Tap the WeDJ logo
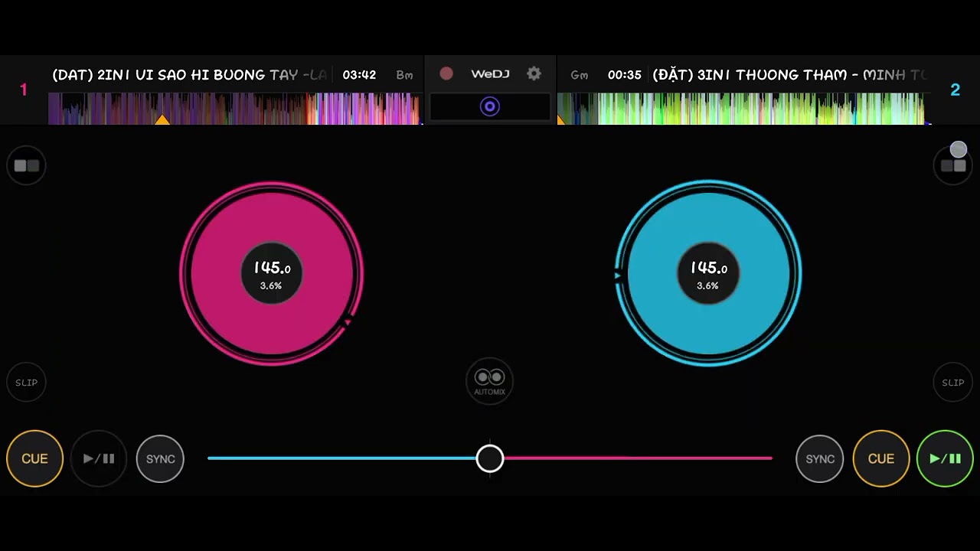Screen dimensions: 980x551 490,74
